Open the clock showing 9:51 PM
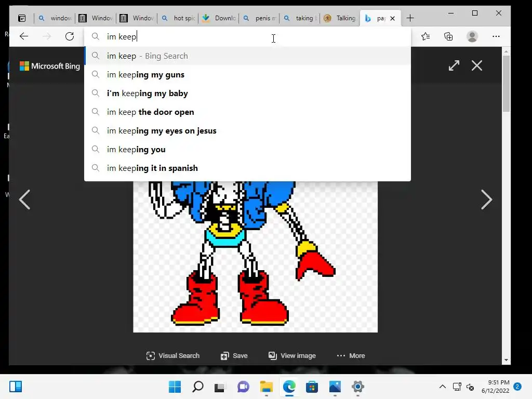532x399 pixels. pyautogui.click(x=495, y=387)
